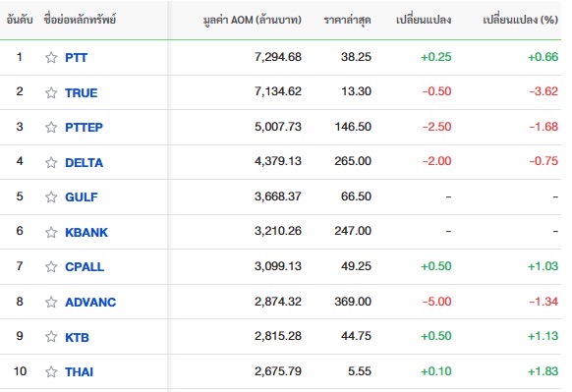Star the KTB stock row
The width and height of the screenshot is (572, 392).
51,336
